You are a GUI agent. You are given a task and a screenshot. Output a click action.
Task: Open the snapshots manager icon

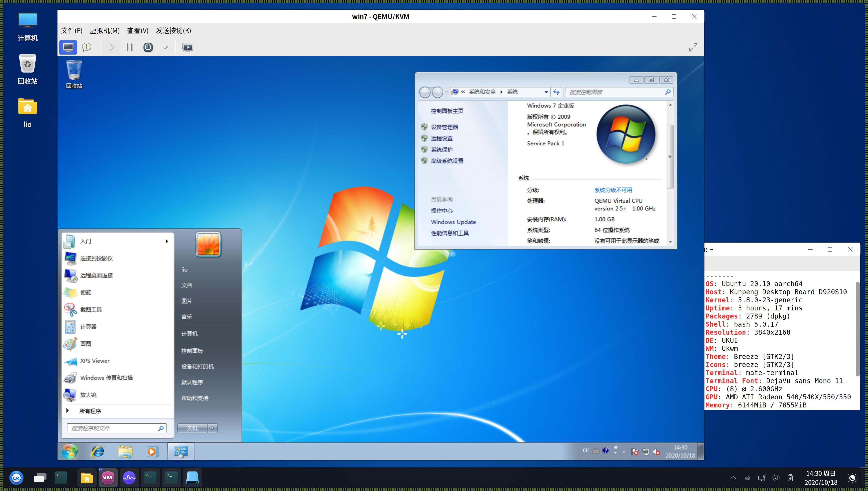coord(187,48)
